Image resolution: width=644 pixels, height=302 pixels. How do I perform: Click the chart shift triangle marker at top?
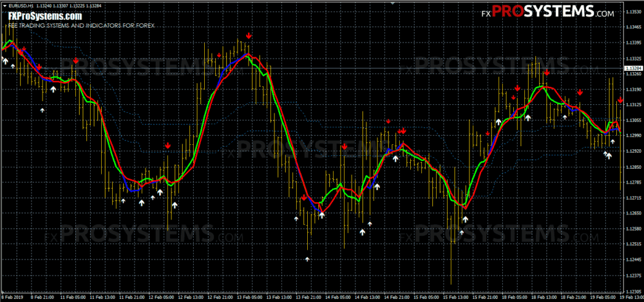(x=393, y=3)
